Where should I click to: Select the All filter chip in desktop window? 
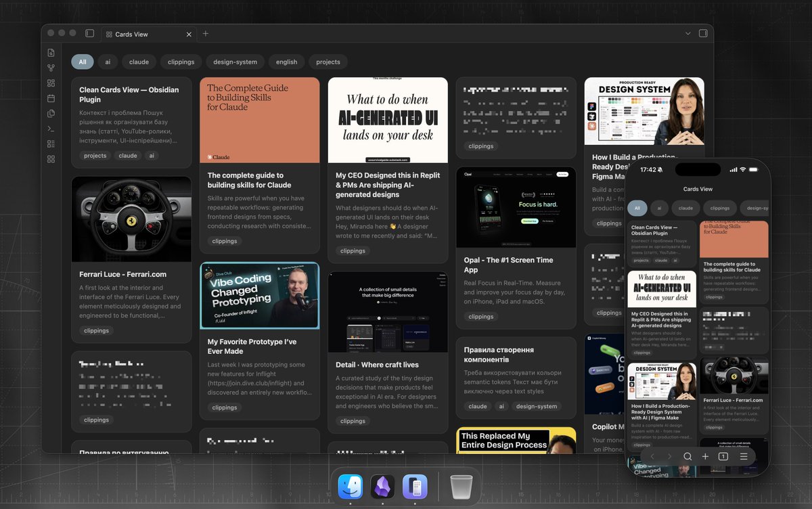click(83, 62)
